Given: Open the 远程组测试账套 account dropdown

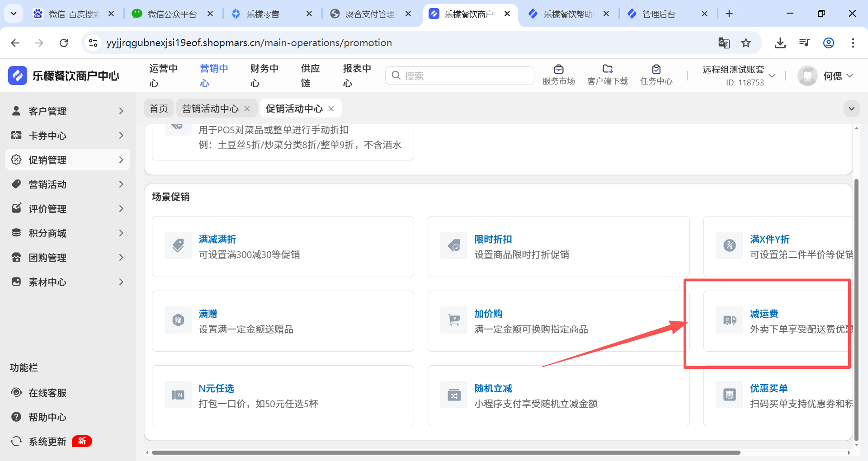Looking at the screenshot, I should (x=772, y=75).
